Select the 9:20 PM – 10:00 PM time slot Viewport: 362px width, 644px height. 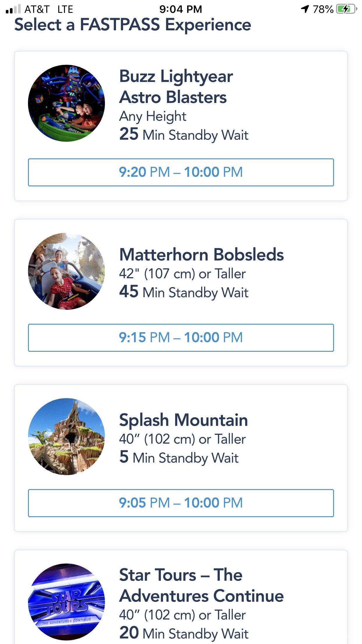(181, 172)
